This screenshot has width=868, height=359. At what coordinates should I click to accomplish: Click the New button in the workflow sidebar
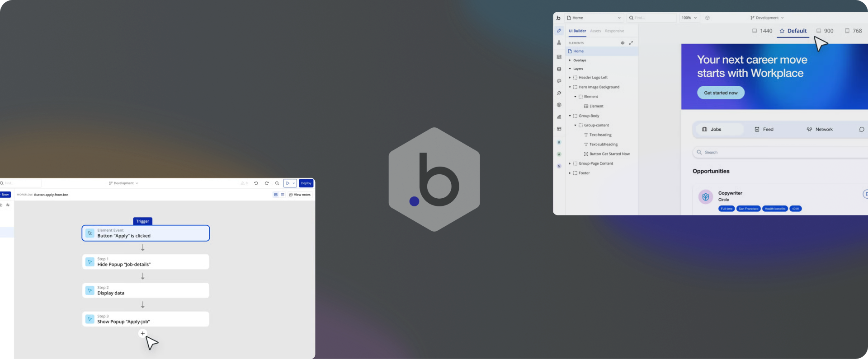coord(5,195)
